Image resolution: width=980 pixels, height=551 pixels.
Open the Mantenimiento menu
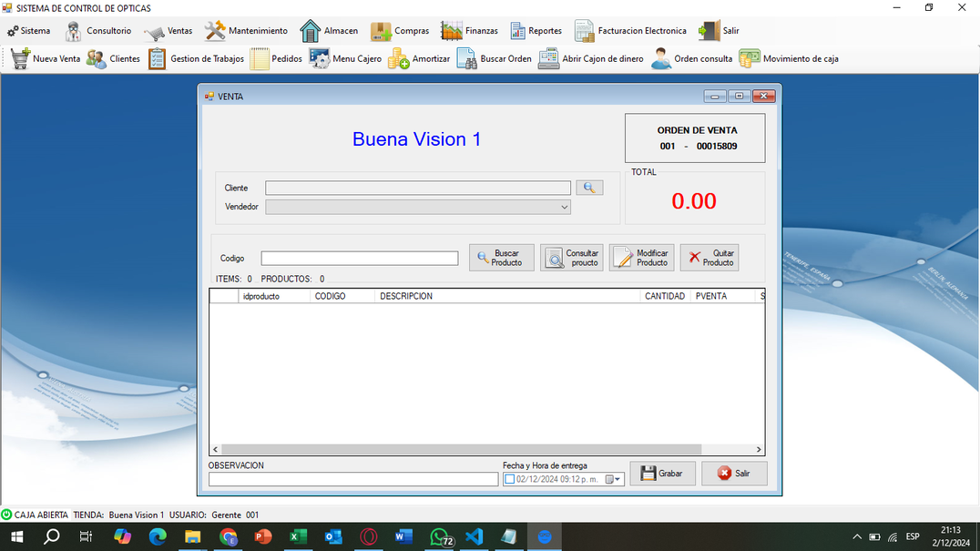(246, 31)
